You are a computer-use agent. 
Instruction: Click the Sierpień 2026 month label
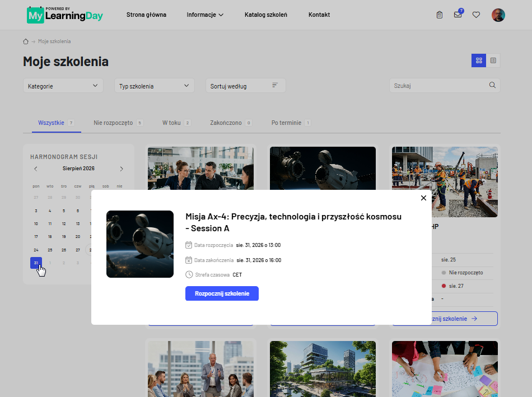[x=78, y=169]
